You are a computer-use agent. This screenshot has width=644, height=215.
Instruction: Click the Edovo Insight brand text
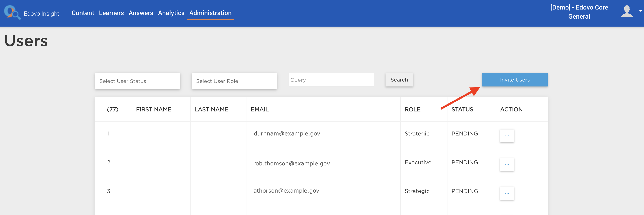pos(41,13)
